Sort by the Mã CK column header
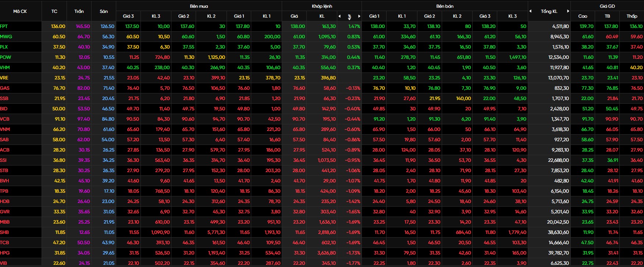 (x=20, y=11)
